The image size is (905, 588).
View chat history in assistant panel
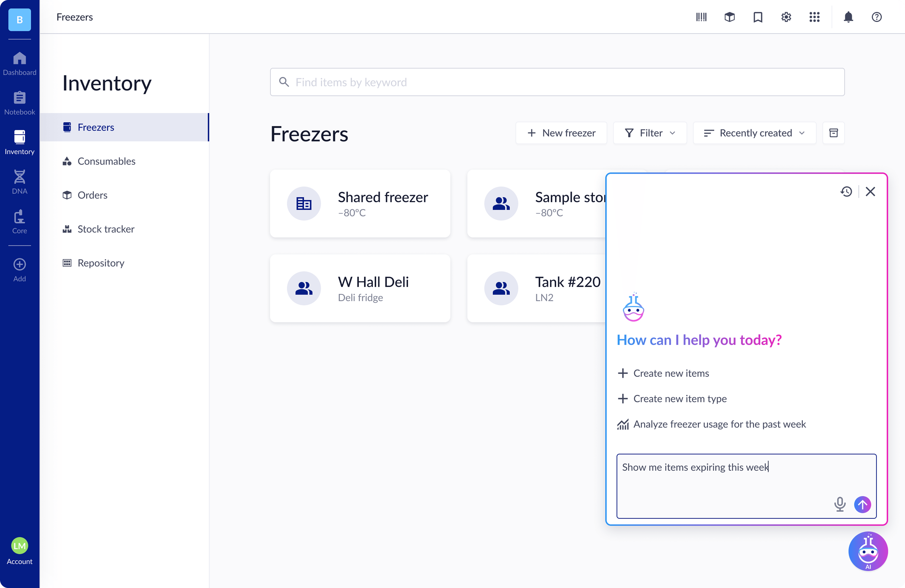click(846, 192)
